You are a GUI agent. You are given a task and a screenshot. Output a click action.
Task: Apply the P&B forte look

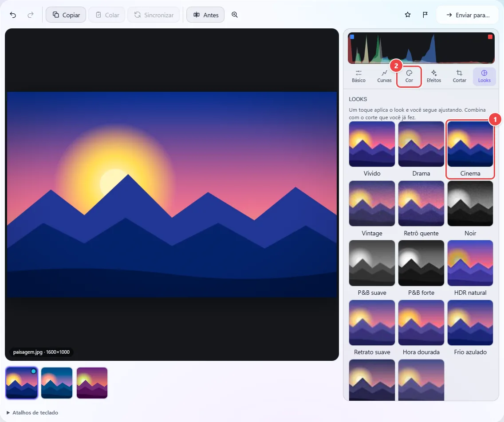(x=421, y=269)
